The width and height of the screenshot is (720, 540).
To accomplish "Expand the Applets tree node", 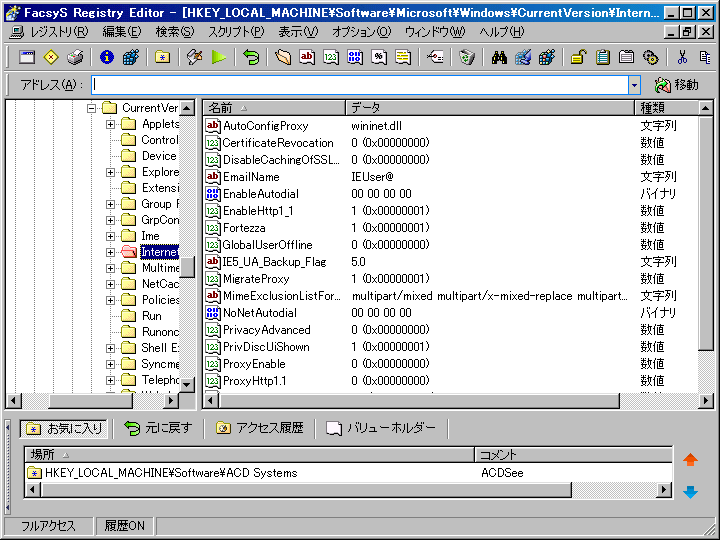I will point(110,124).
